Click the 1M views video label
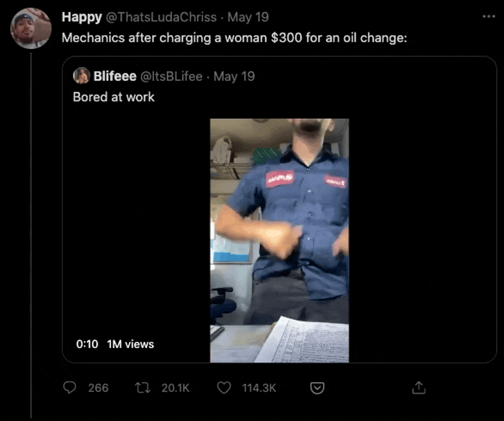The image size is (504, 421). click(130, 344)
